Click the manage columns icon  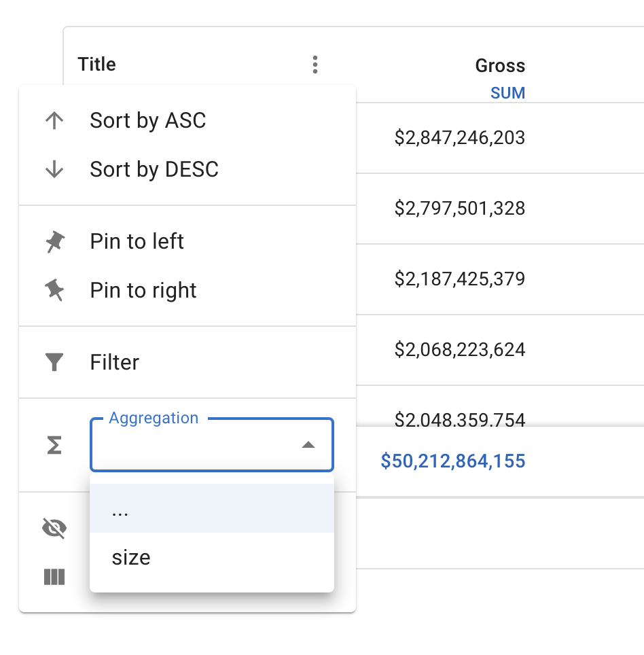pos(54,577)
